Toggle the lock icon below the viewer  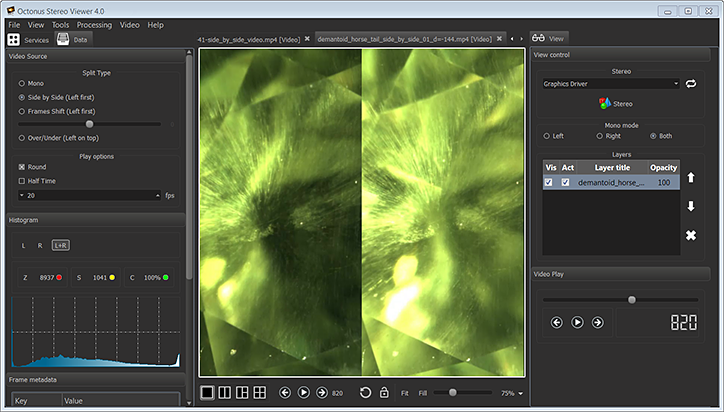tap(384, 393)
